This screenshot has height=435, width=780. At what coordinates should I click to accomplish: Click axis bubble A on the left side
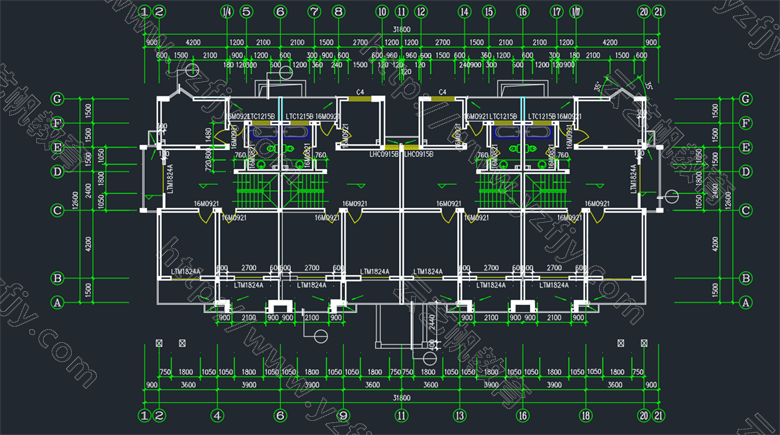58,301
